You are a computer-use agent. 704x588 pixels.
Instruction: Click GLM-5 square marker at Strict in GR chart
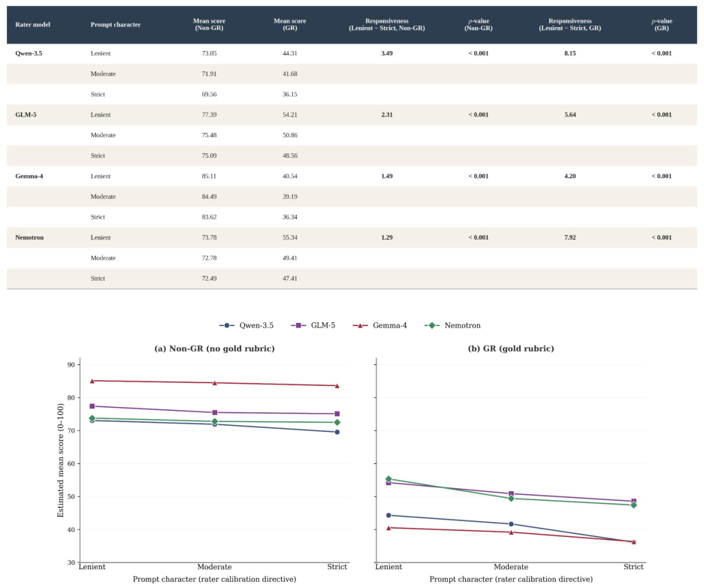633,502
